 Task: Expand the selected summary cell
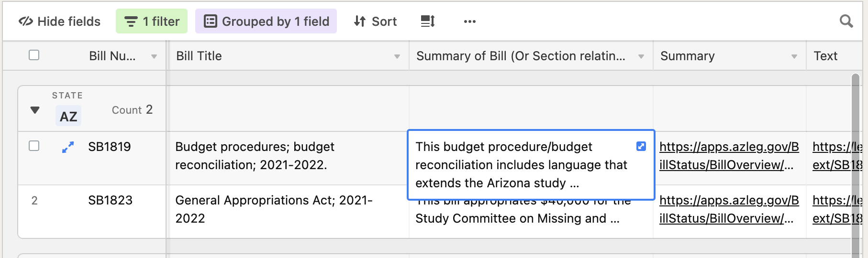click(x=641, y=146)
